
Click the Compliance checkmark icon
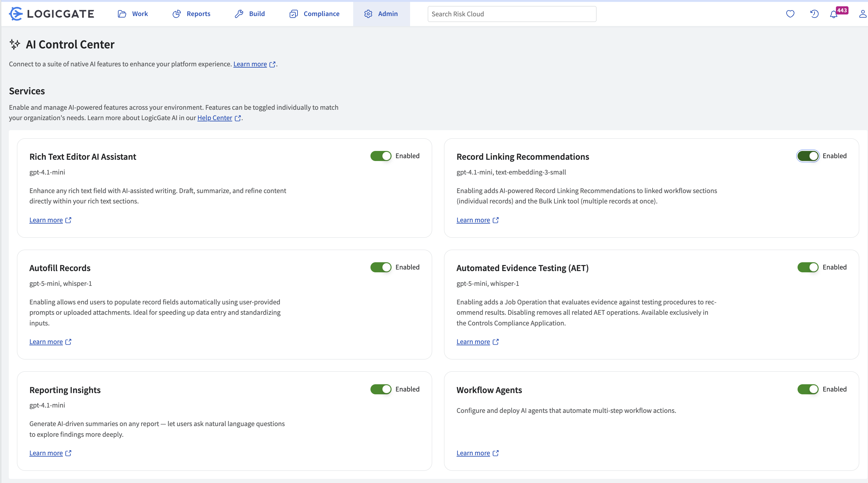click(x=293, y=14)
